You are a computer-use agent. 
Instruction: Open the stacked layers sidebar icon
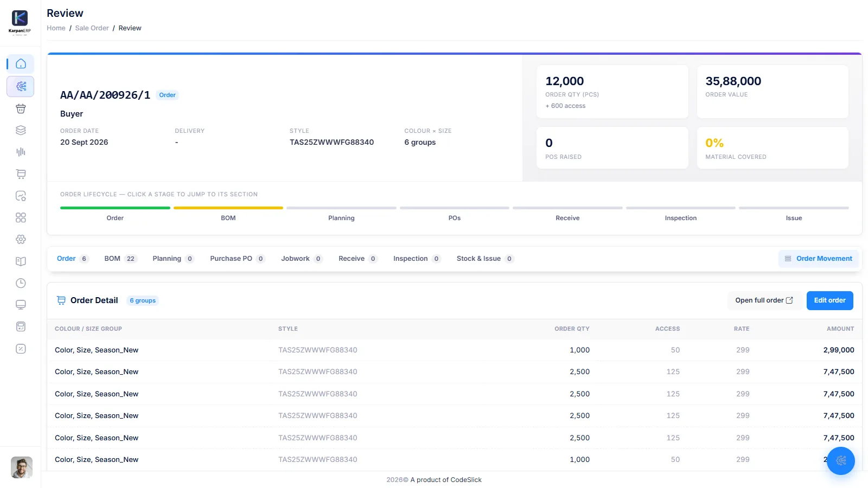click(x=21, y=130)
